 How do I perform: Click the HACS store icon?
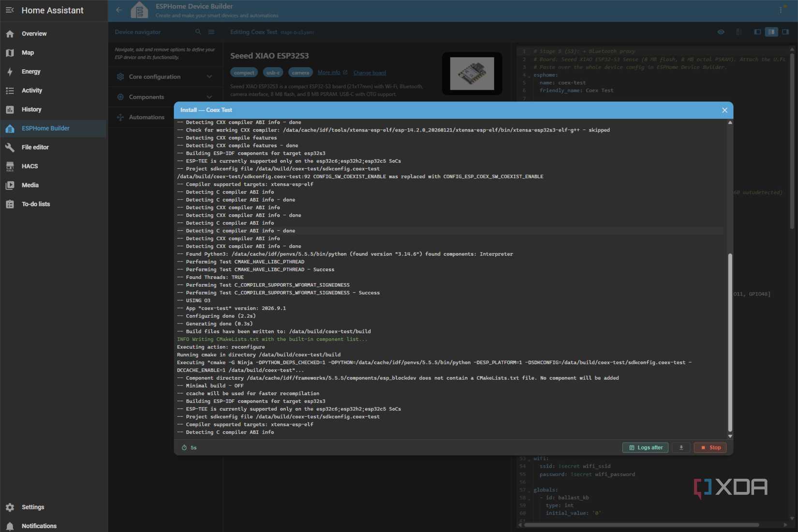[x=10, y=166]
